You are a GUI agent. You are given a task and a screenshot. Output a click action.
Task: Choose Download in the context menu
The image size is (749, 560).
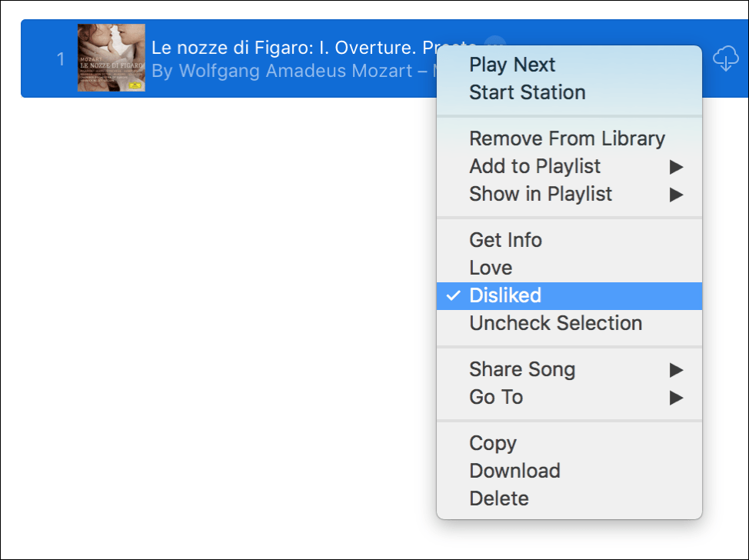pos(514,471)
